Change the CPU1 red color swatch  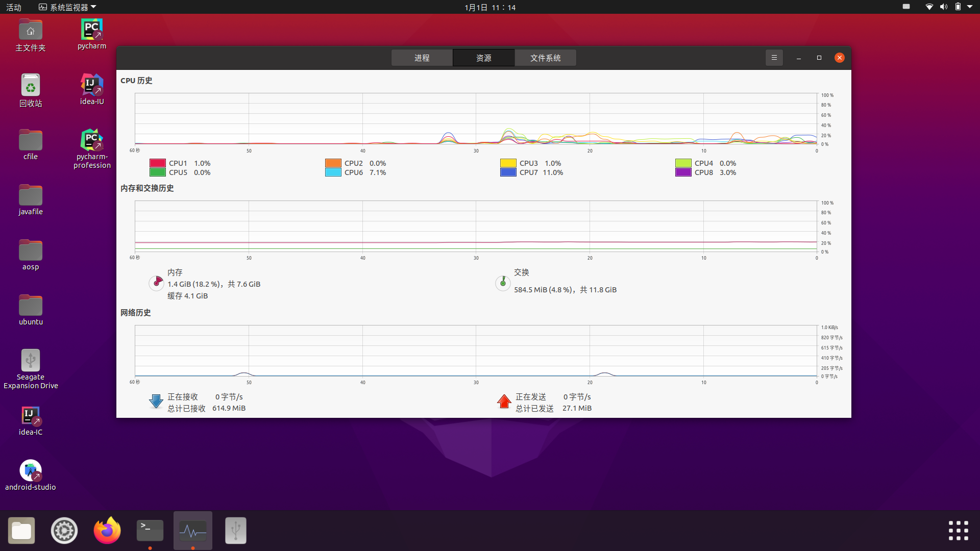tap(158, 163)
